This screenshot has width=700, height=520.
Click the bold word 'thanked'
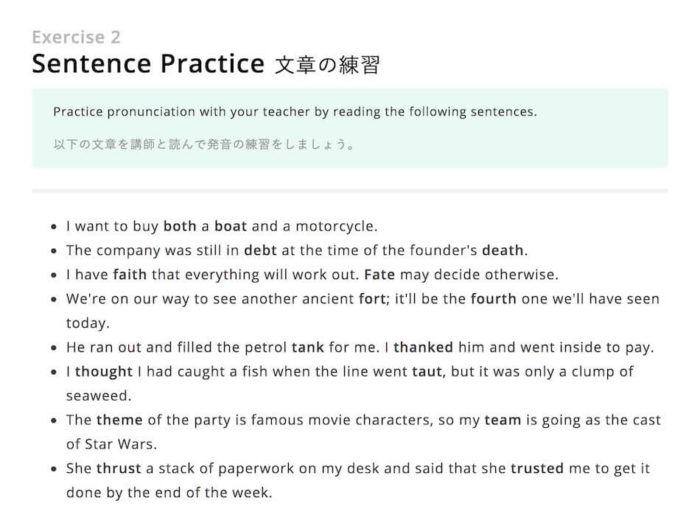(423, 347)
